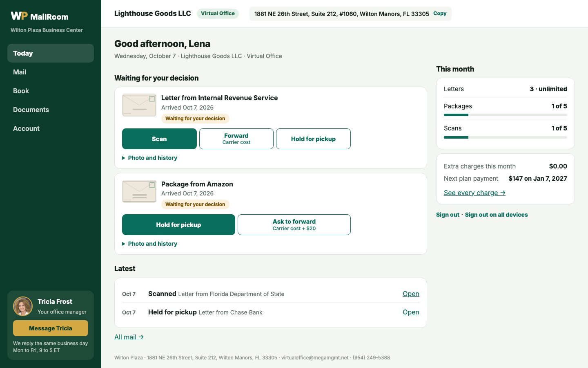Open See every charge link
588x368 pixels.
tap(474, 193)
